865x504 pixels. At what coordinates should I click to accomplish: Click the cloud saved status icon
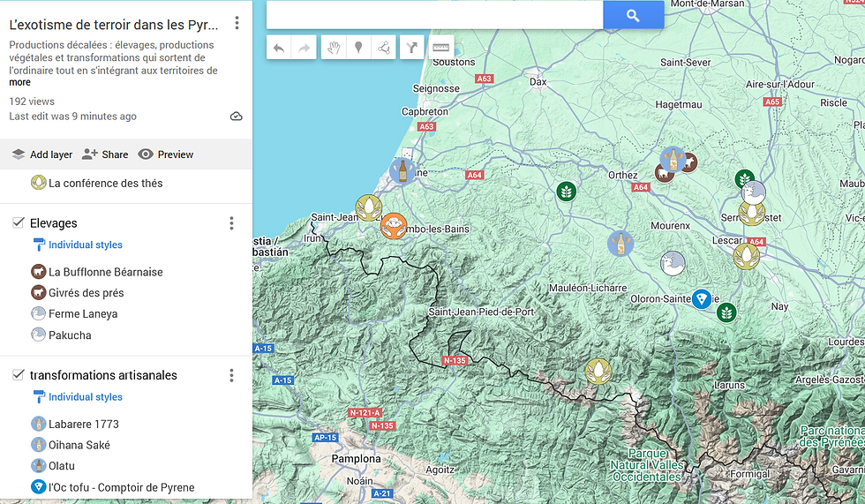(x=237, y=117)
